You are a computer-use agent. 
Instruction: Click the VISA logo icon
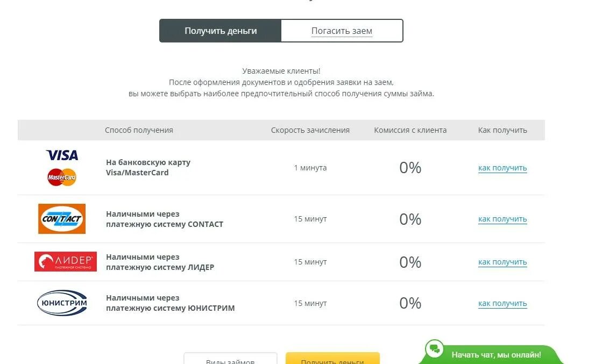click(62, 155)
